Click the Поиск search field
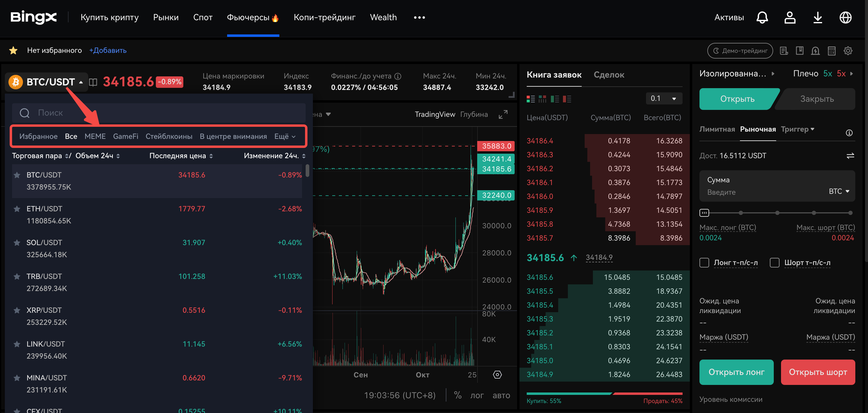 pos(159,113)
